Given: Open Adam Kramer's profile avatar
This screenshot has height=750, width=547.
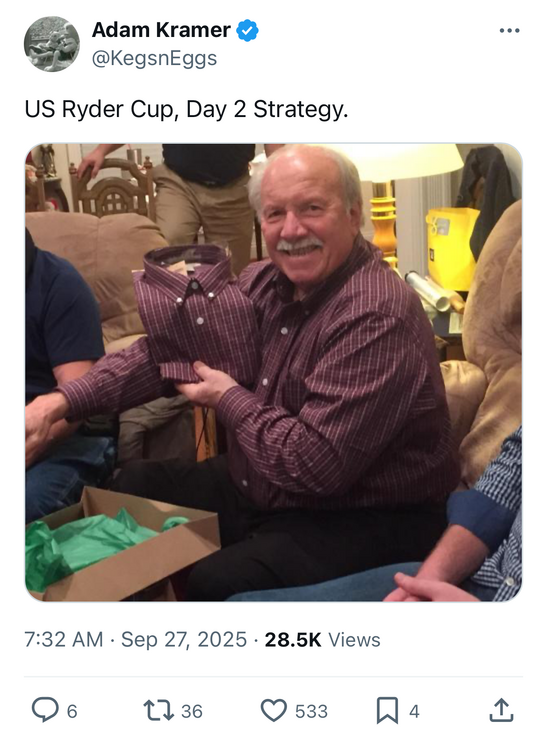Looking at the screenshot, I should point(52,44).
